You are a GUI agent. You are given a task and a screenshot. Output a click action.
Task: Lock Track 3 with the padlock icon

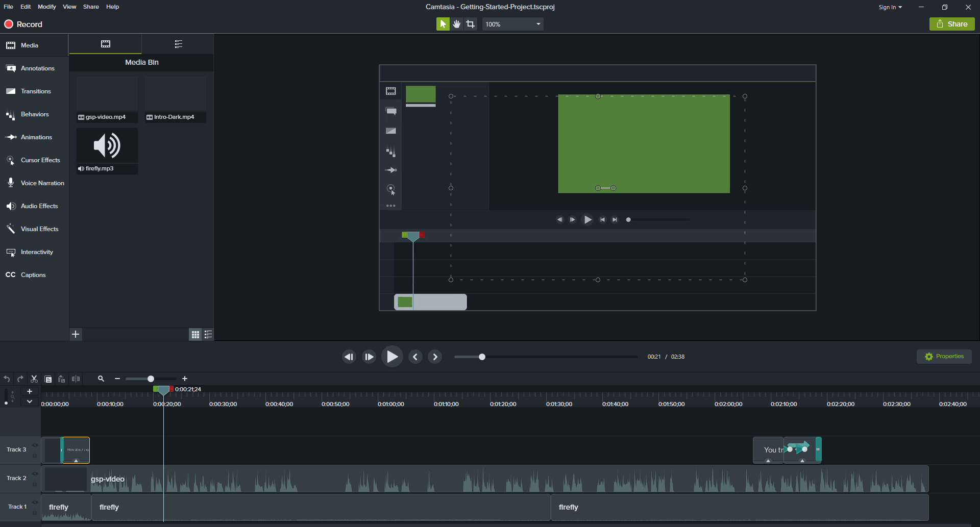pos(35,456)
